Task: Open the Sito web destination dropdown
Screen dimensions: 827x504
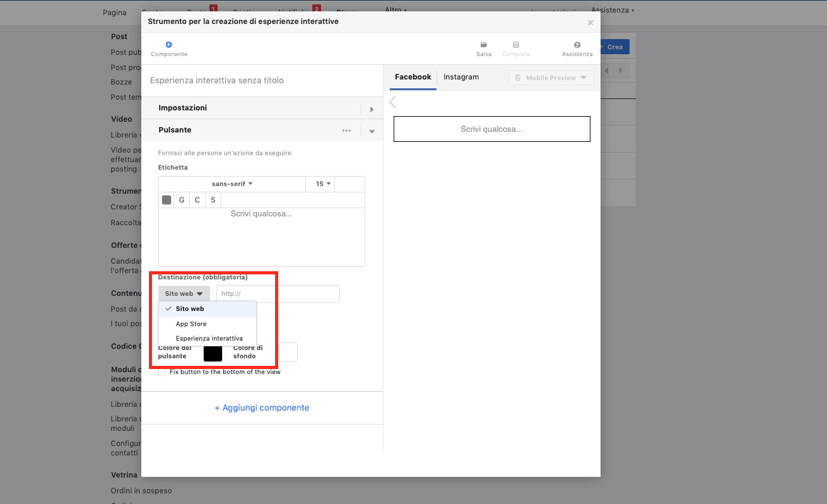Action: pyautogui.click(x=184, y=293)
